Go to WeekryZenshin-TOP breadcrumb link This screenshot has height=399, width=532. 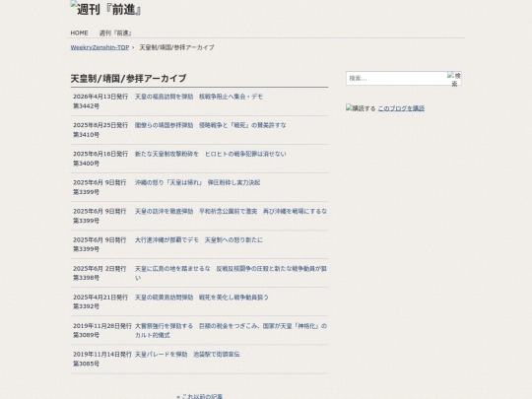coord(100,47)
